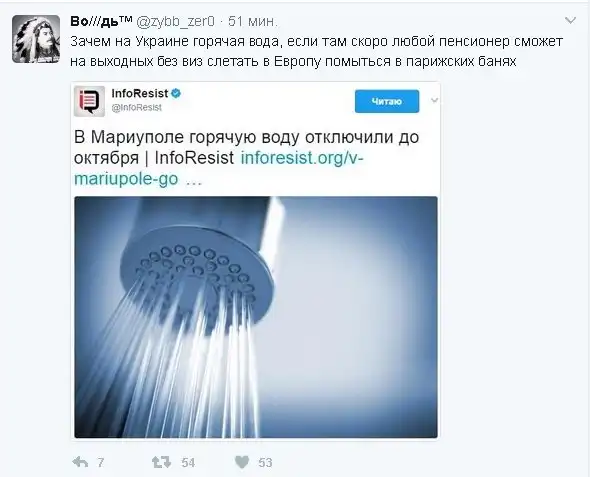Open the InfoResist logo avatar
The height and width of the screenshot is (477, 590).
tap(89, 101)
